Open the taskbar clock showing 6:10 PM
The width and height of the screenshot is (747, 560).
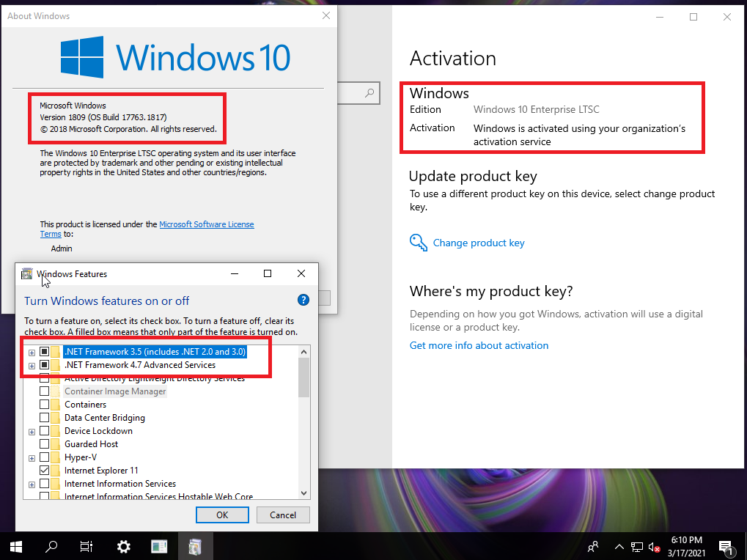tap(686, 547)
